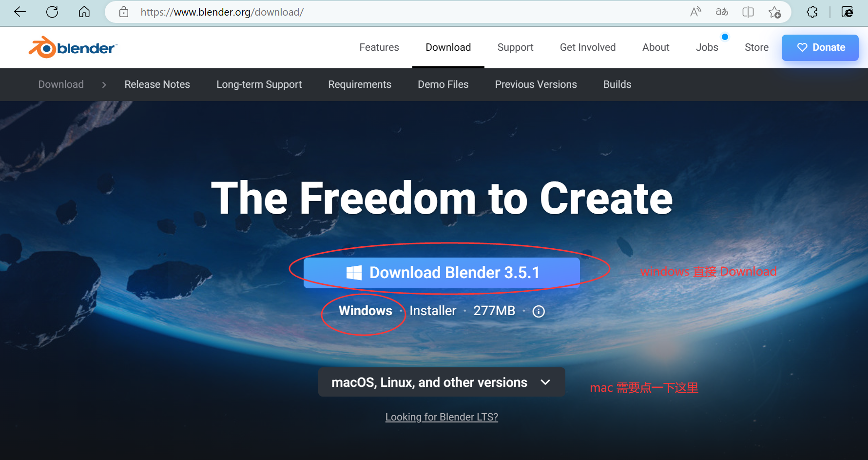This screenshot has height=460, width=868.
Task: Add page to favorites star icon
Action: [x=774, y=12]
